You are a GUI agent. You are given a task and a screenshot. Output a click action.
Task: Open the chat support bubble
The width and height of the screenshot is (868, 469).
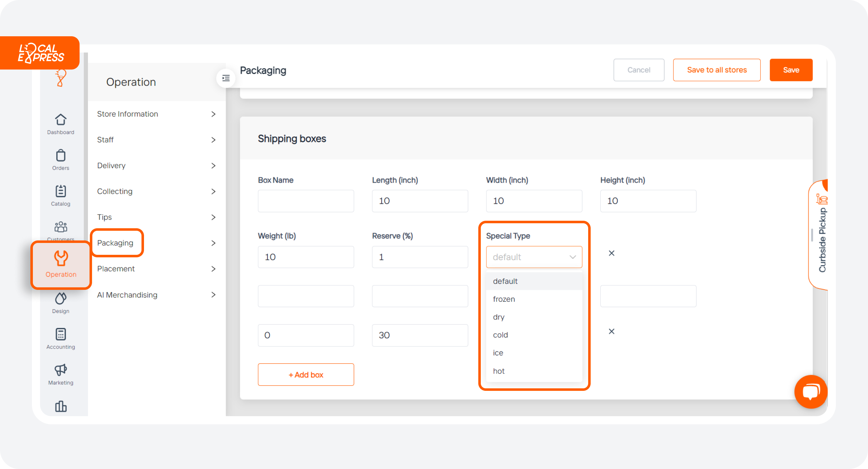click(811, 391)
